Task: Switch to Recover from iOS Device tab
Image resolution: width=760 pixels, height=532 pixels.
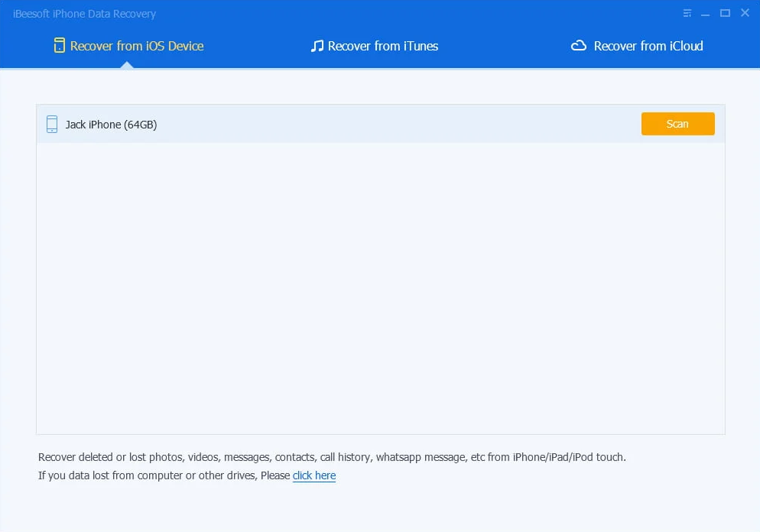Action: click(128, 46)
